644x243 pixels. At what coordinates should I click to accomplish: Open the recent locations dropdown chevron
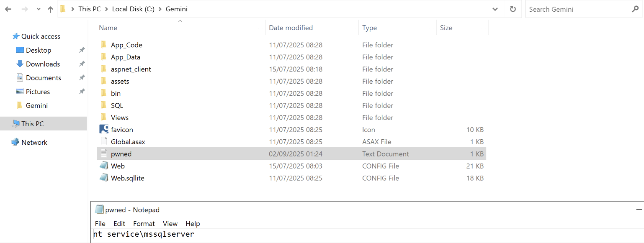click(x=38, y=9)
